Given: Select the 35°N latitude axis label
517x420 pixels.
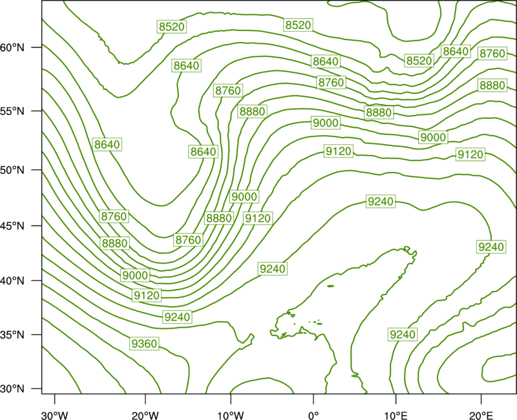Looking at the screenshot, I should [x=12, y=335].
